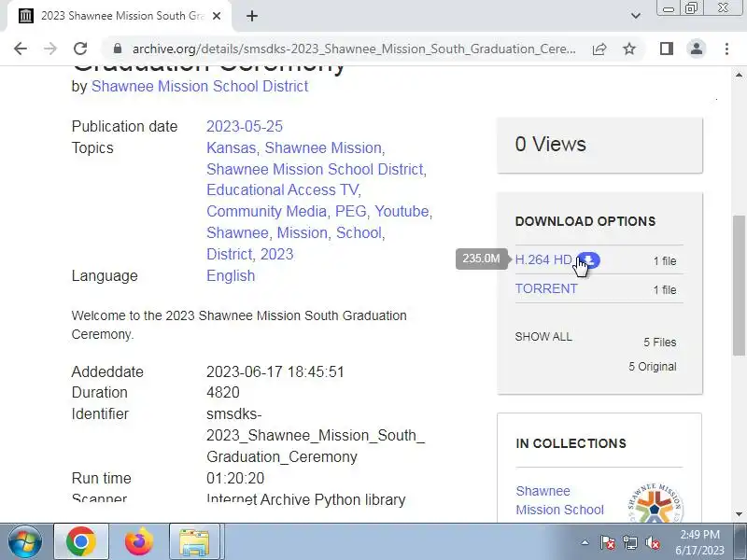Open the browser side panel
This screenshot has width=747, height=560.
(x=667, y=49)
